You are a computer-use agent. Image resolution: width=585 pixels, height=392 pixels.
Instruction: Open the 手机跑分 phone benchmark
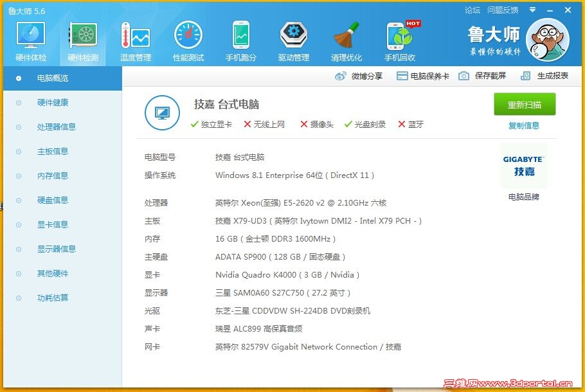[240, 40]
